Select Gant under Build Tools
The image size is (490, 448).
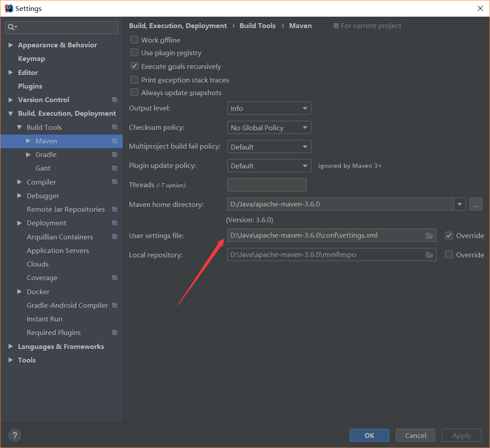click(43, 168)
